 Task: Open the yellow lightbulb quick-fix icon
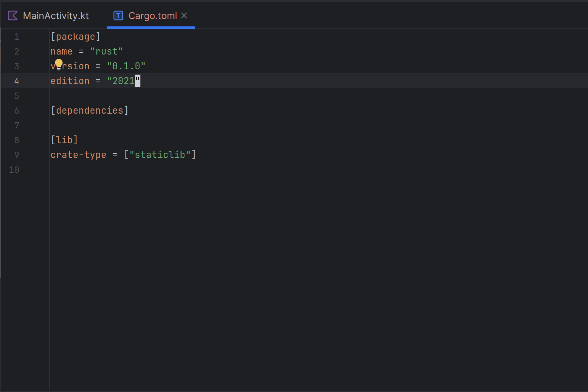tap(59, 64)
